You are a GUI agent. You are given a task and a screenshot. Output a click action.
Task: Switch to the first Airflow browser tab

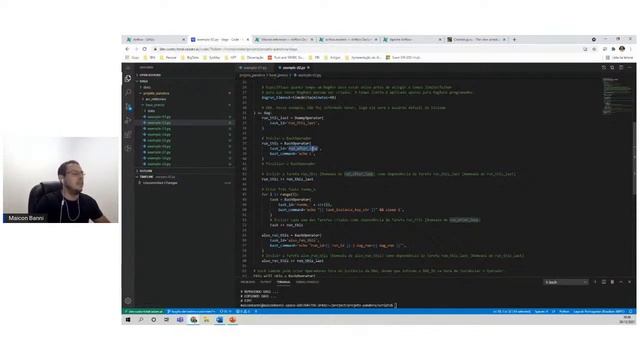[156, 40]
